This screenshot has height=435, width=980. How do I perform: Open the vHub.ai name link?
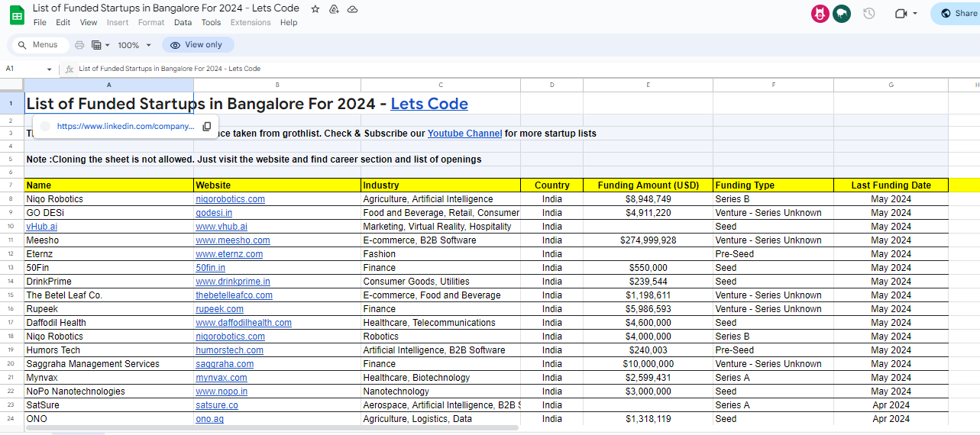pos(41,227)
